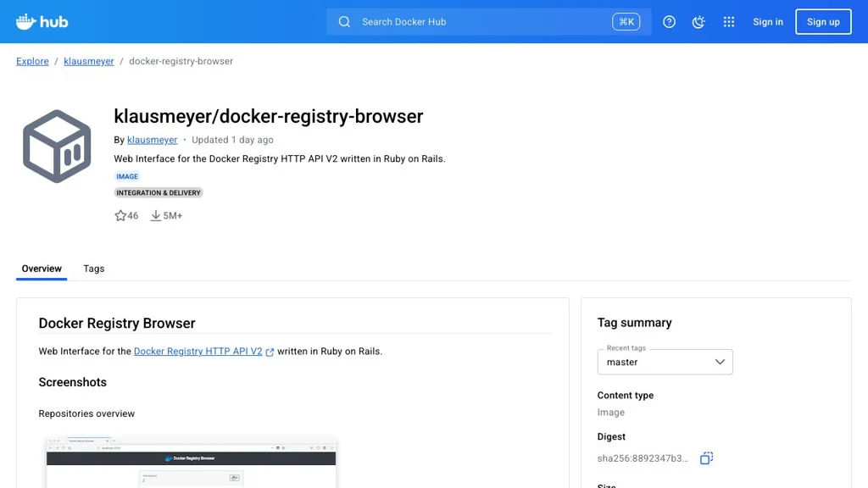Go to Explore breadcrumb link
This screenshot has height=488, width=868.
pyautogui.click(x=32, y=61)
